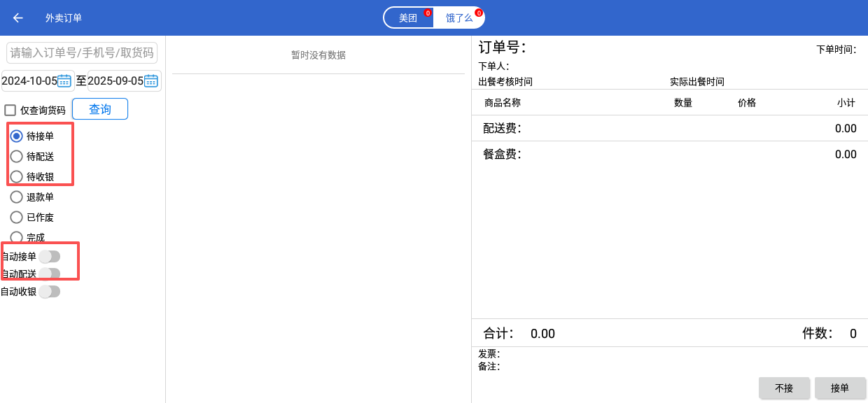Toggle the 自动配送 switch

pos(49,274)
